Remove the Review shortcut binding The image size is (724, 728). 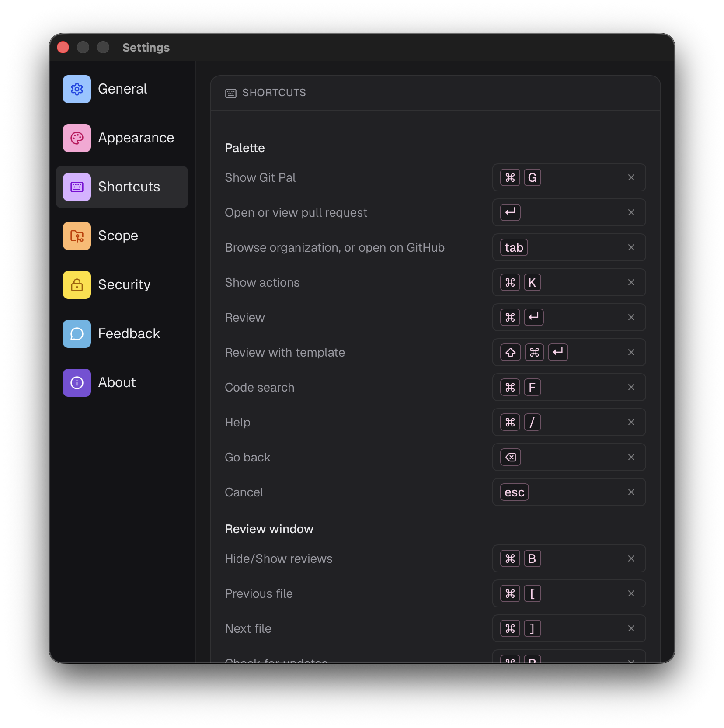point(631,317)
